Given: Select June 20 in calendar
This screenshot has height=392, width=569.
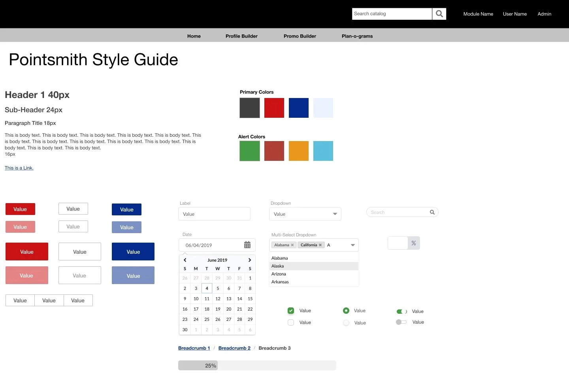Looking at the screenshot, I should pos(229,309).
